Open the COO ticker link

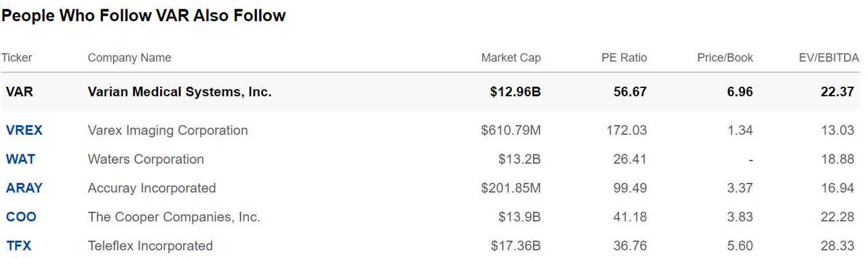click(21, 217)
